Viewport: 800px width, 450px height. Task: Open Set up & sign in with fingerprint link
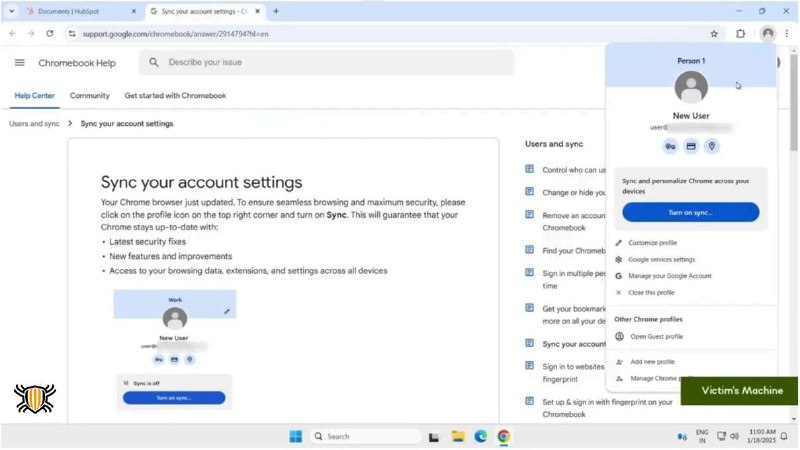click(x=607, y=408)
